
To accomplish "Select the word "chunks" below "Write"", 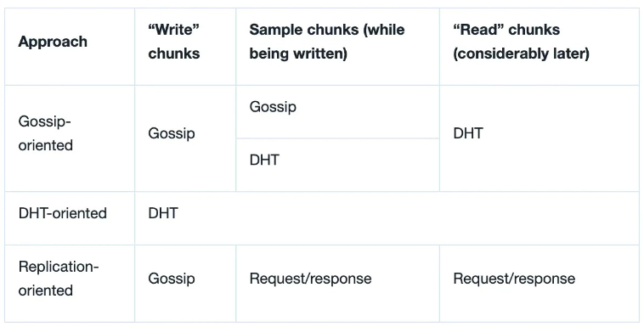I will coord(174,54).
